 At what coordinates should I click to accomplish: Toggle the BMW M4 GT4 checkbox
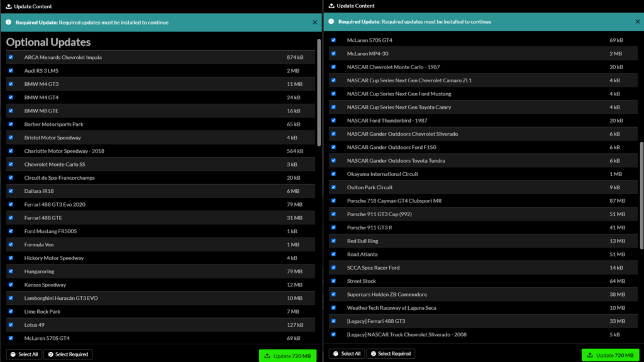click(11, 97)
